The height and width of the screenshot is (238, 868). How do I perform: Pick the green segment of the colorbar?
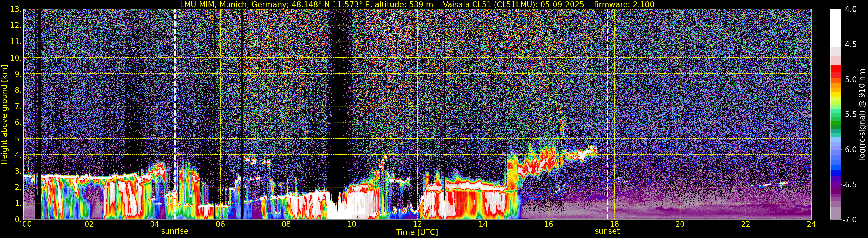point(835,125)
